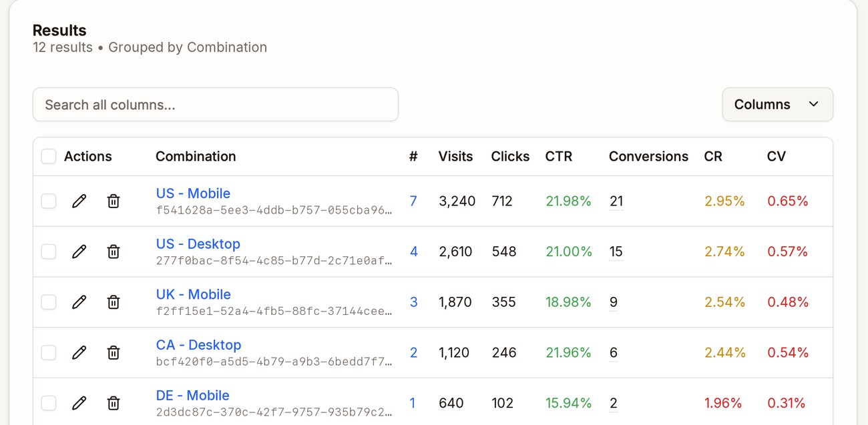Select the DE - Mobile row checkbox
This screenshot has width=868, height=425.
[49, 403]
